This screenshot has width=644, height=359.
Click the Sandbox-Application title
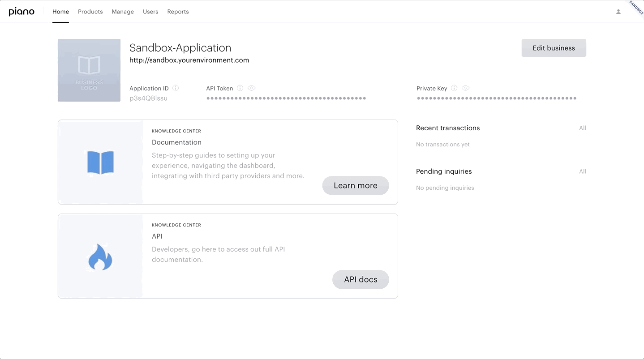pyautogui.click(x=180, y=48)
